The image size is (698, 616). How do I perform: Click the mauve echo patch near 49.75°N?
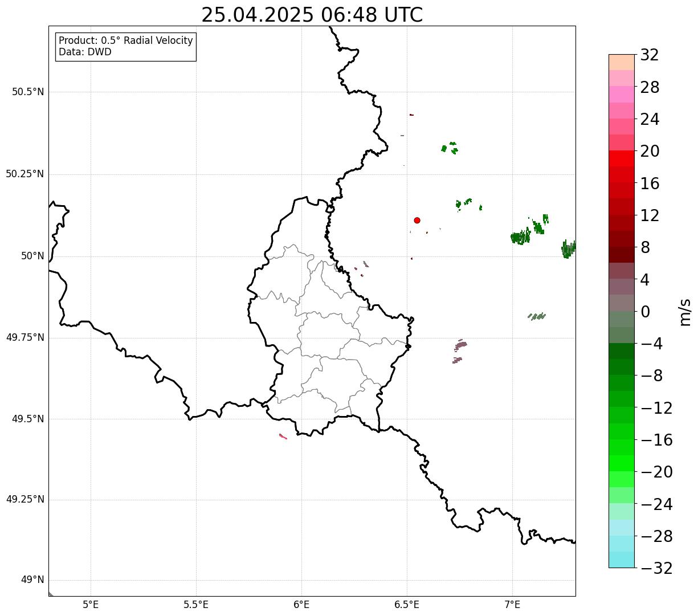point(460,345)
